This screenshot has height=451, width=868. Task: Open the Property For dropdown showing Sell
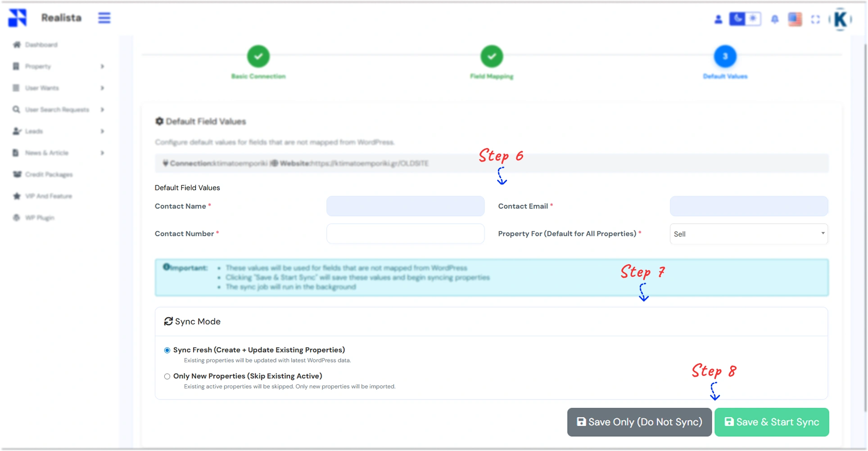click(x=748, y=234)
